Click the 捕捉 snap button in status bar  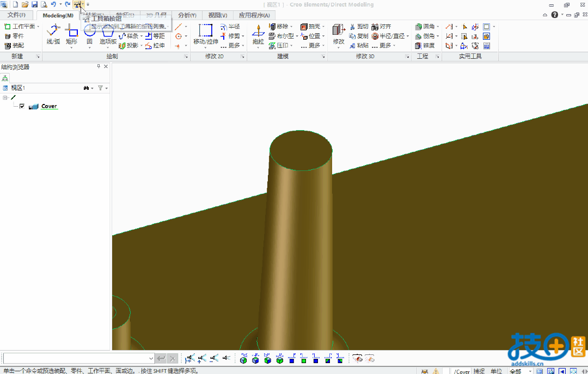click(x=479, y=371)
